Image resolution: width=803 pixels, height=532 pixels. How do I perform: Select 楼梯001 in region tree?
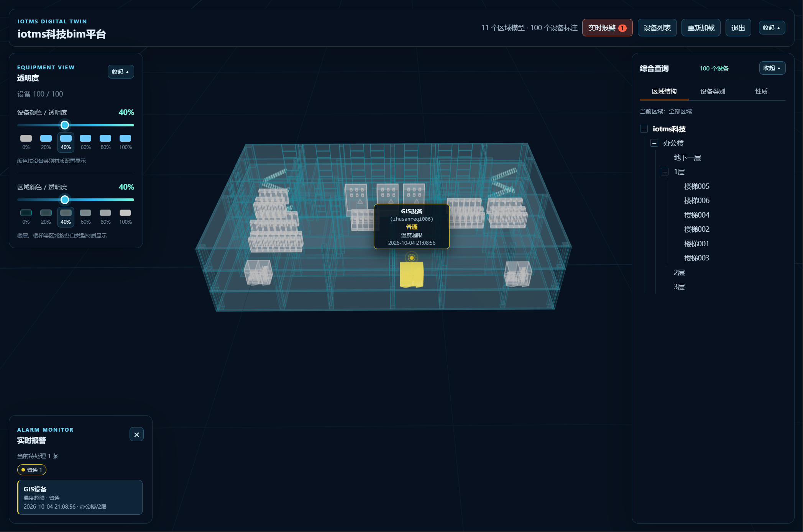[x=696, y=244]
